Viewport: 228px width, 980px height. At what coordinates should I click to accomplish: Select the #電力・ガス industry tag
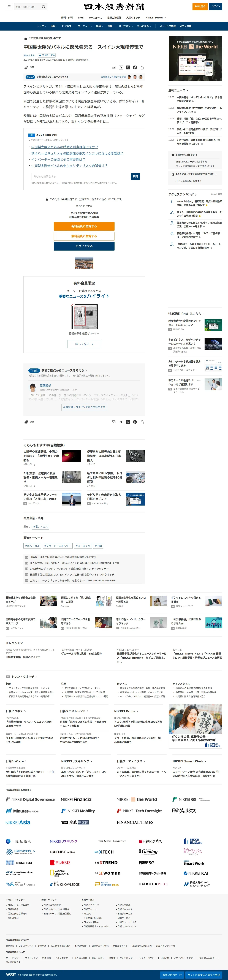point(41,526)
